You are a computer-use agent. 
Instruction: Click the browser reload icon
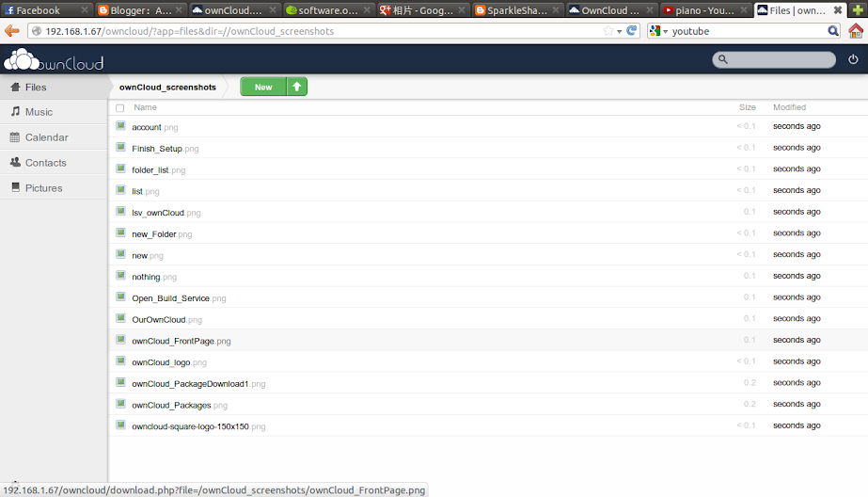[x=632, y=31]
